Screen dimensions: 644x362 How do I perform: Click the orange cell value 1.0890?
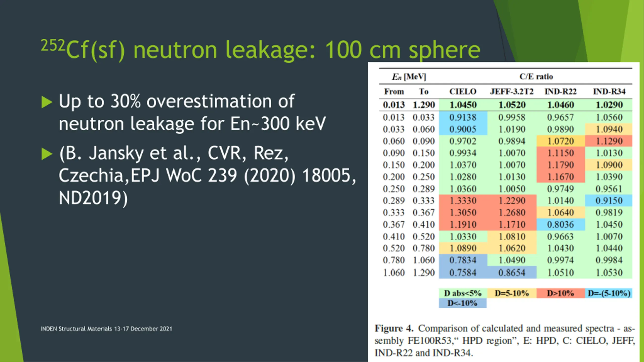[x=463, y=248]
